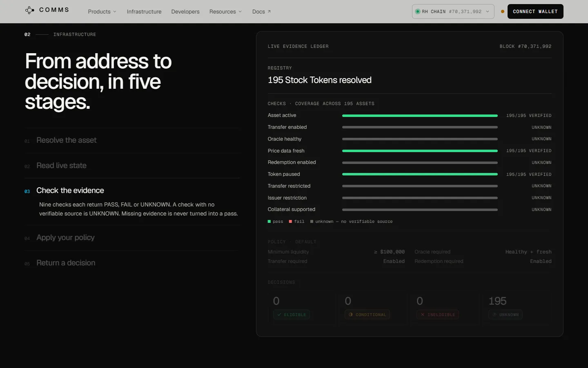
Task: Click the Connect Wallet button
Action: [x=535, y=11]
